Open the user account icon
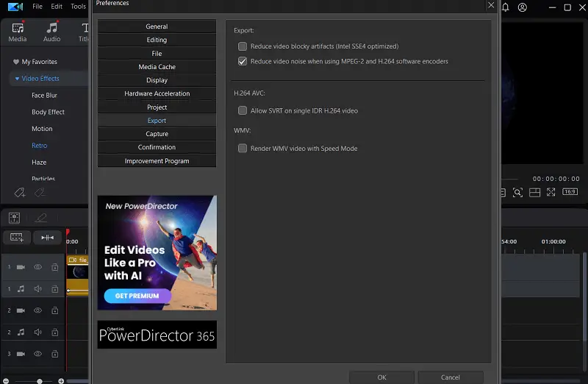 point(523,7)
